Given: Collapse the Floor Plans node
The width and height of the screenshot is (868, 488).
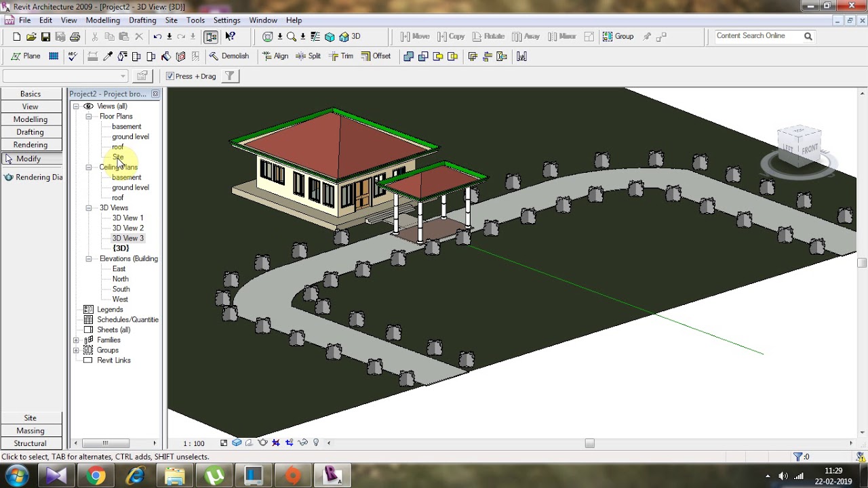Looking at the screenshot, I should coord(89,117).
